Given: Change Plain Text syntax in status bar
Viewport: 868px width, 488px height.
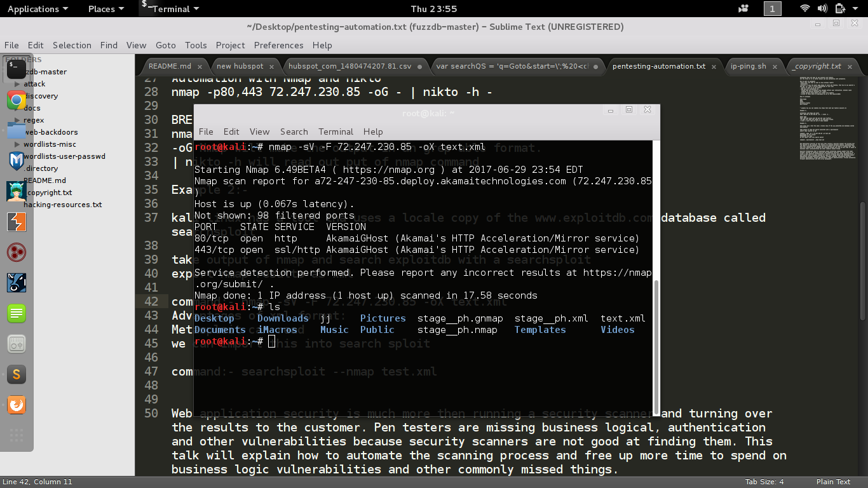Looking at the screenshot, I should point(833,482).
